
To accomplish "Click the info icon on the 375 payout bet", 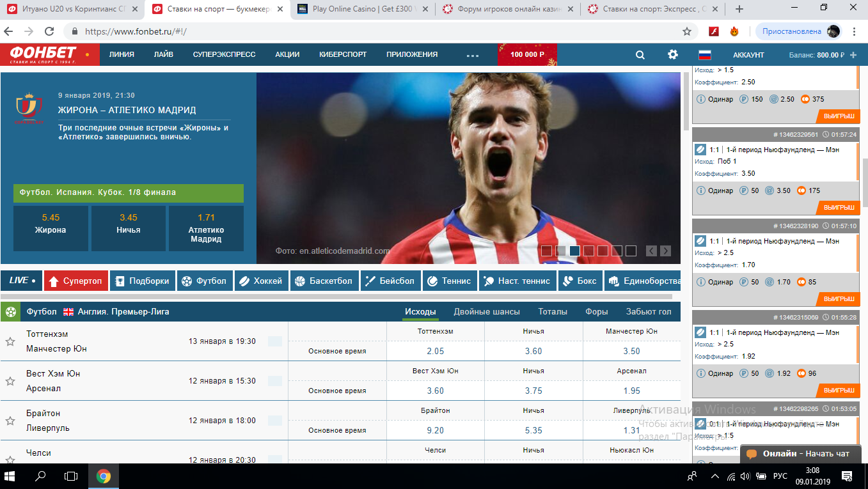I will [701, 99].
